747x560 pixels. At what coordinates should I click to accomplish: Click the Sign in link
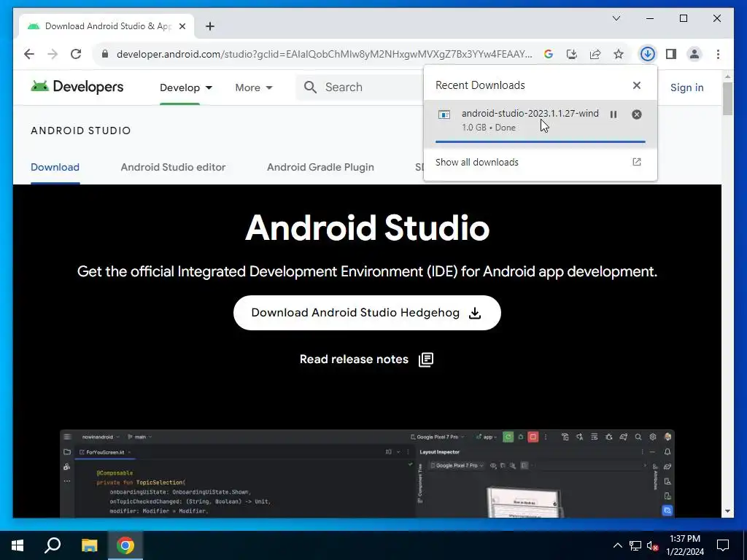[x=686, y=87]
